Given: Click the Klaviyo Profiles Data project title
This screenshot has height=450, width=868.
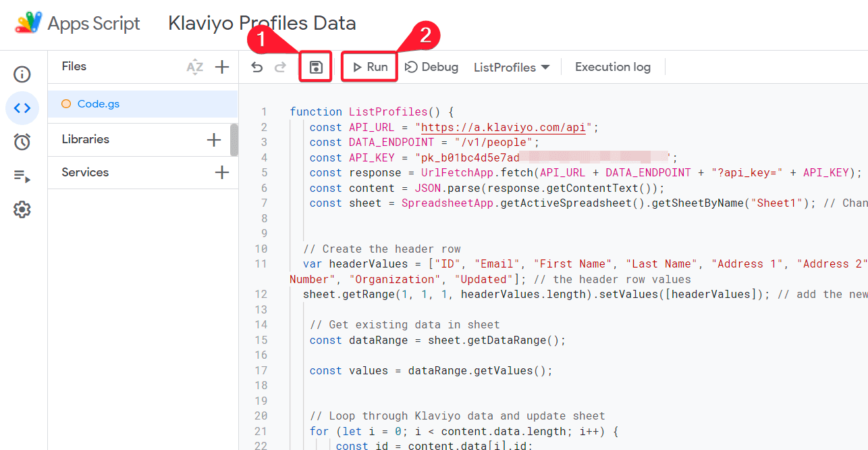Looking at the screenshot, I should point(262,24).
